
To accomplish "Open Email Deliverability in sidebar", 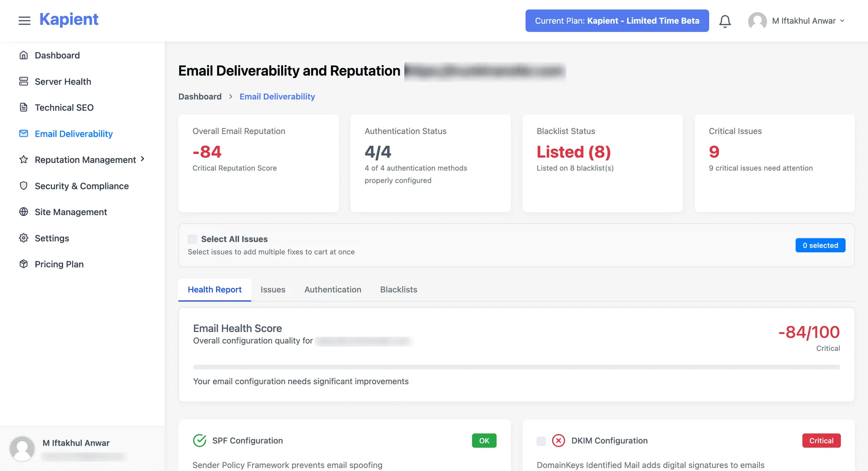I will [74, 134].
